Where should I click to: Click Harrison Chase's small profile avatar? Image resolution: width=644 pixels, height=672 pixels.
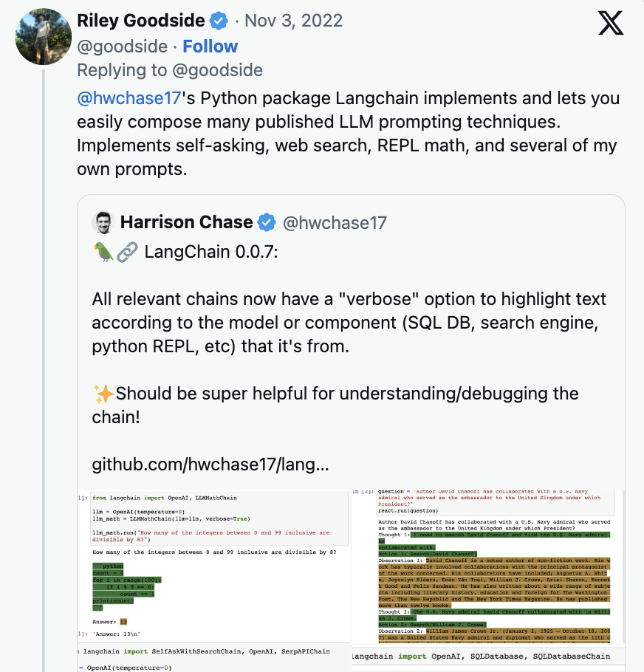[x=102, y=222]
